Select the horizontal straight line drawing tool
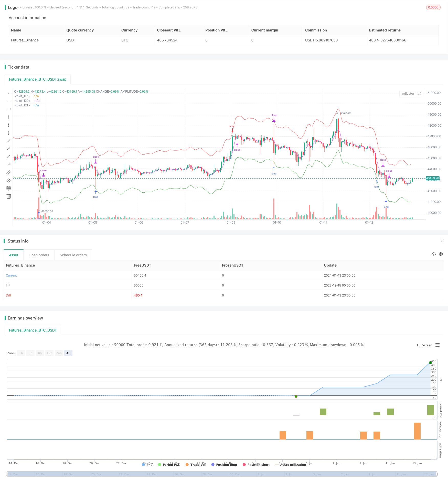The width and height of the screenshot is (448, 484). click(9, 93)
